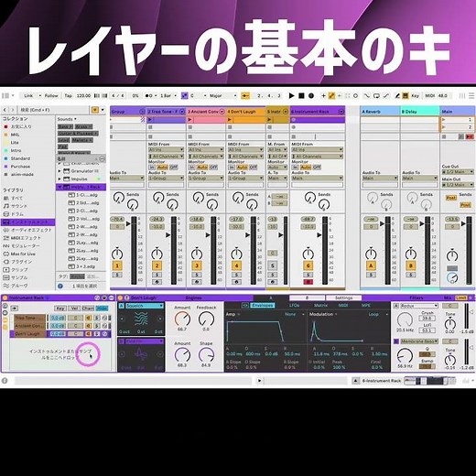Set track 2 Monitor to Off
Screen dimensions: 476x476
click(x=173, y=168)
